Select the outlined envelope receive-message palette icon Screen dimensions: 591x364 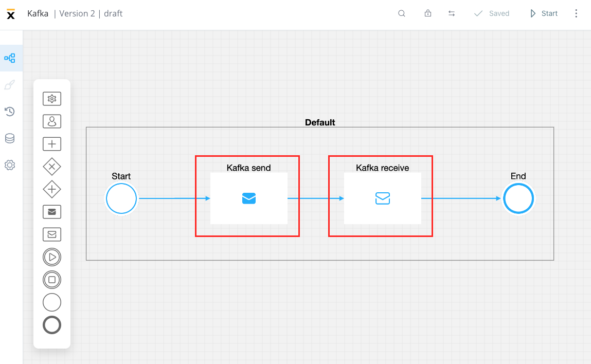coord(52,234)
